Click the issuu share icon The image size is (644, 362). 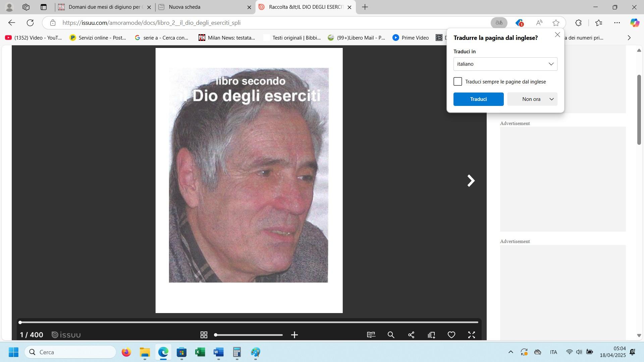(x=411, y=335)
